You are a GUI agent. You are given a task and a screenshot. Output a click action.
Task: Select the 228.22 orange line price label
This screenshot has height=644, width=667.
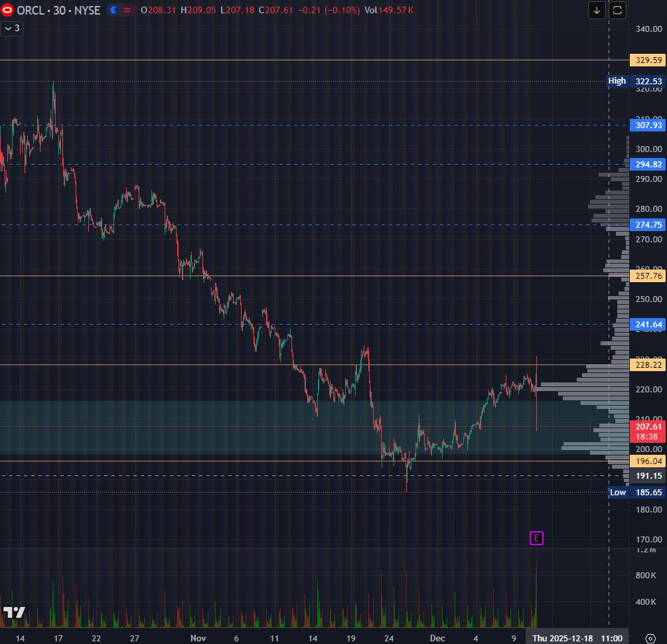648,364
